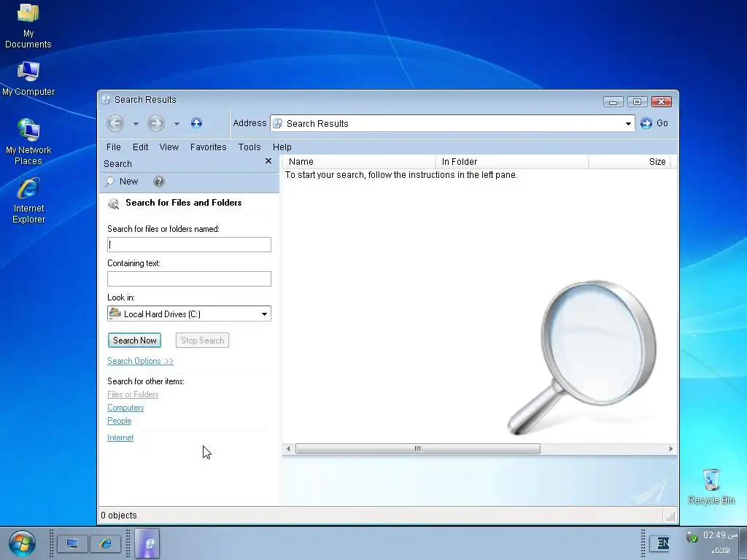The height and width of the screenshot is (560, 747).
Task: Sort by In Folder column header
Action: 512,162
